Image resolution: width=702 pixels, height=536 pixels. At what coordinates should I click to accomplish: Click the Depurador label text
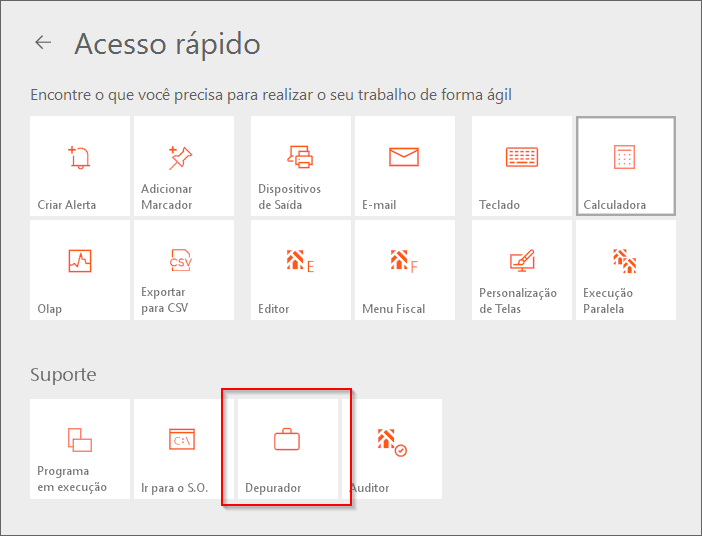273,488
